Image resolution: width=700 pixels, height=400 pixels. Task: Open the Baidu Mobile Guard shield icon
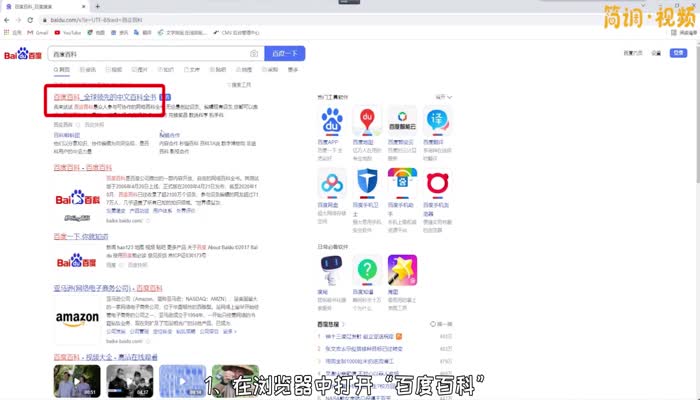(x=367, y=181)
